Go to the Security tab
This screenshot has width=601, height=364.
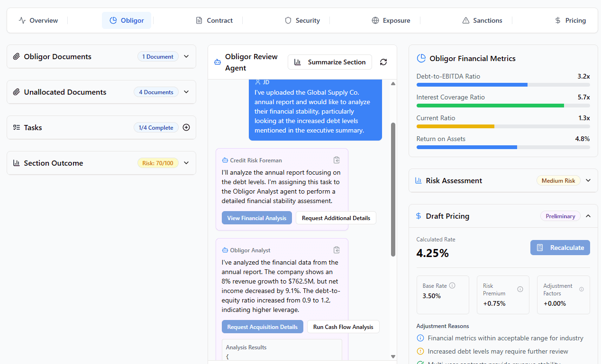(302, 20)
